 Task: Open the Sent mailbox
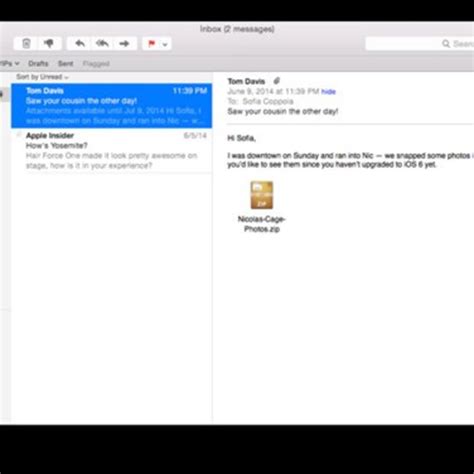[65, 63]
